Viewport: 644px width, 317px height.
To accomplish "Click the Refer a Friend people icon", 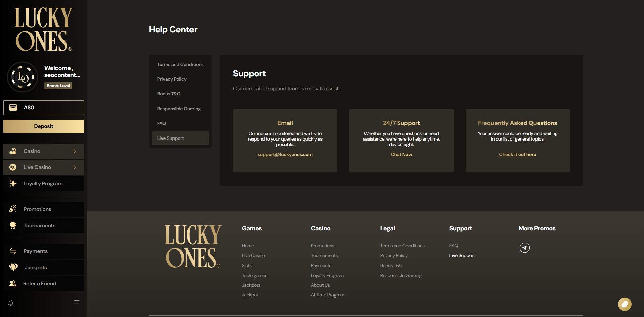I will (13, 283).
